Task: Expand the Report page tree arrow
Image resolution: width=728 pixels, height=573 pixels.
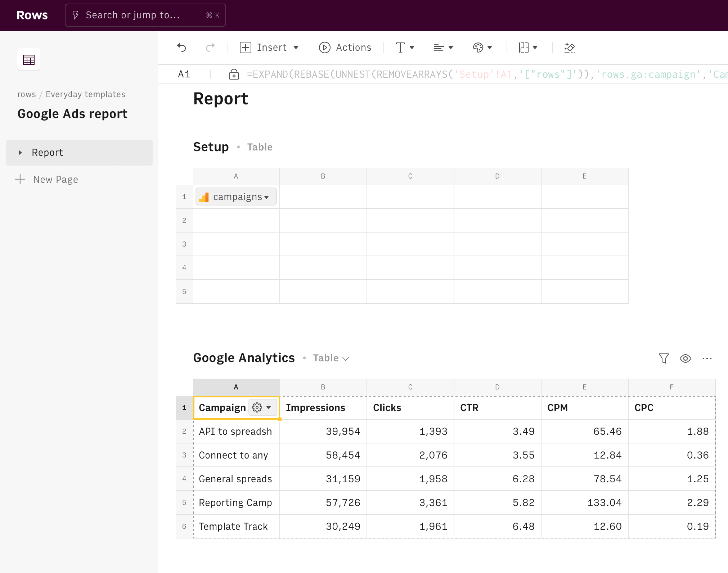Action: 20,153
